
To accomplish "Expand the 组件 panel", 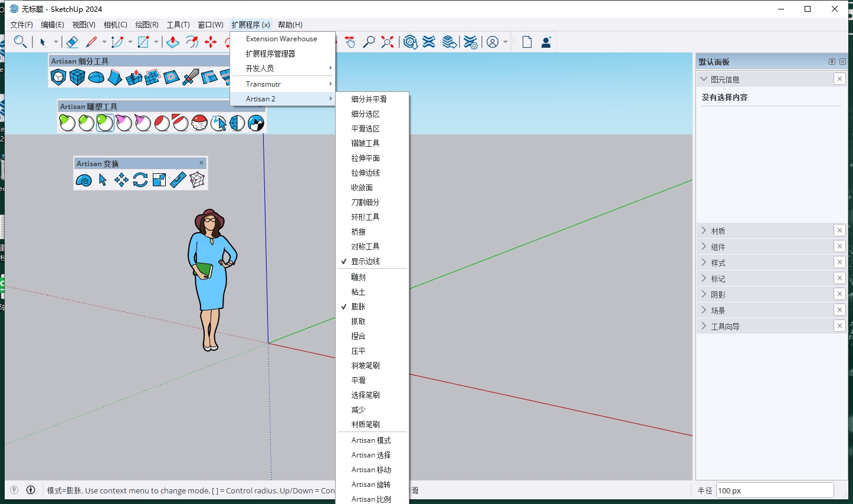I will click(x=704, y=246).
